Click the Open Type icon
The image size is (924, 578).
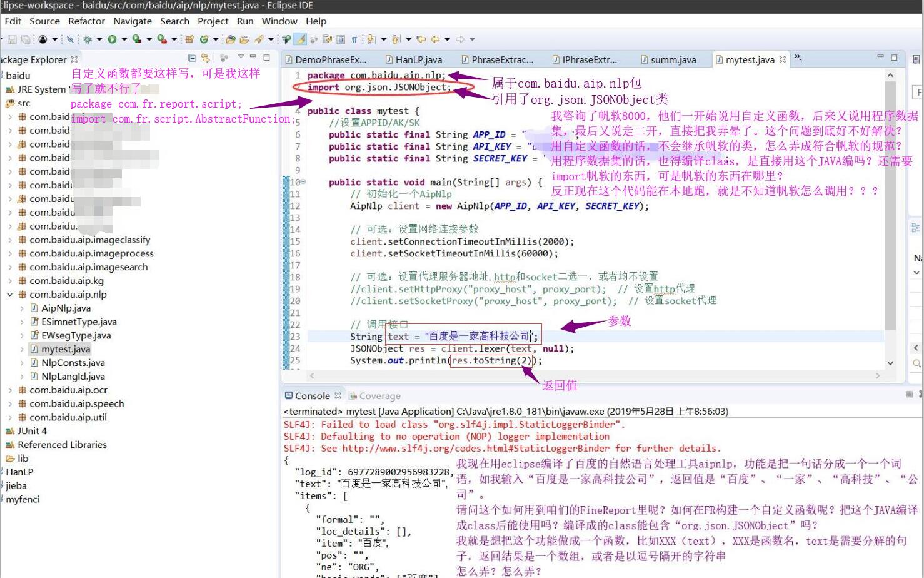tap(230, 39)
